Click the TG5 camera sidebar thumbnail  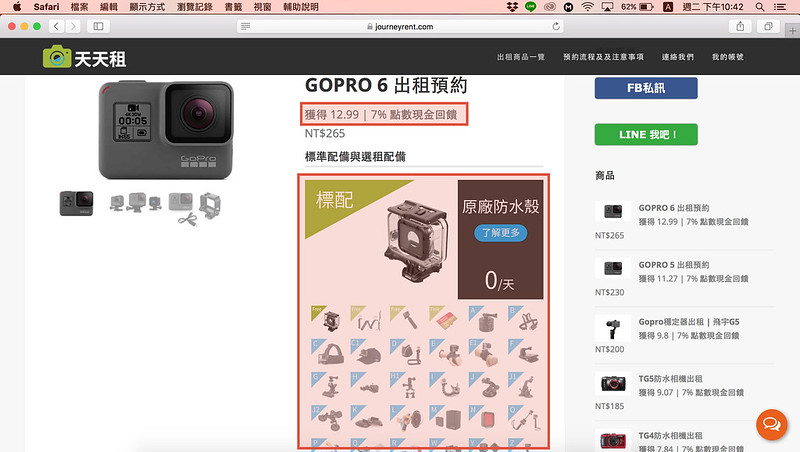pyautogui.click(x=613, y=383)
